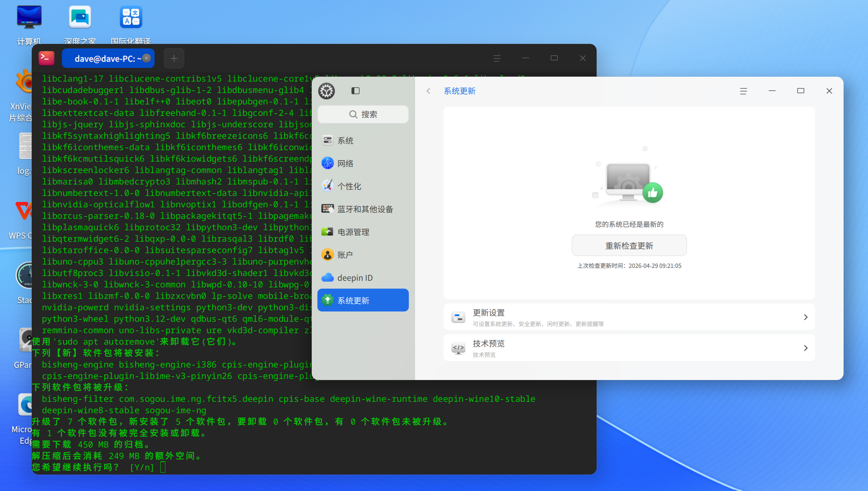Maximize the Control Center window

click(801, 91)
